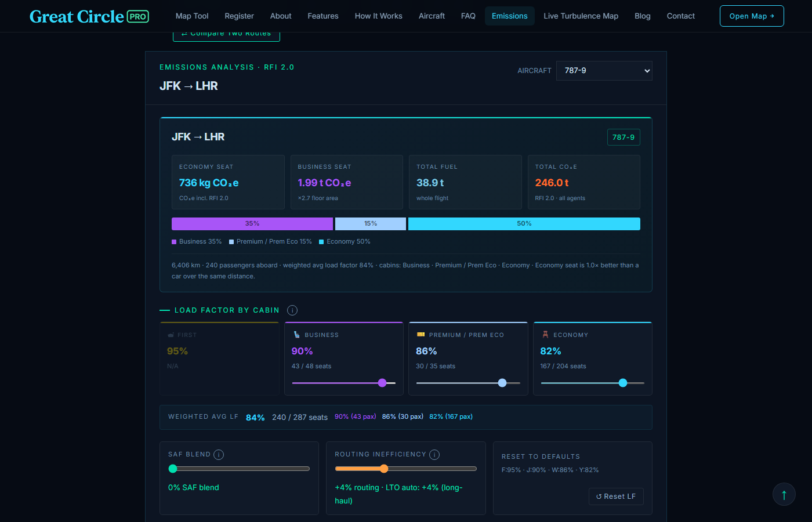This screenshot has height=522, width=812.
Task: Open the Aircraft 787-9 dropdown
Action: pos(604,71)
